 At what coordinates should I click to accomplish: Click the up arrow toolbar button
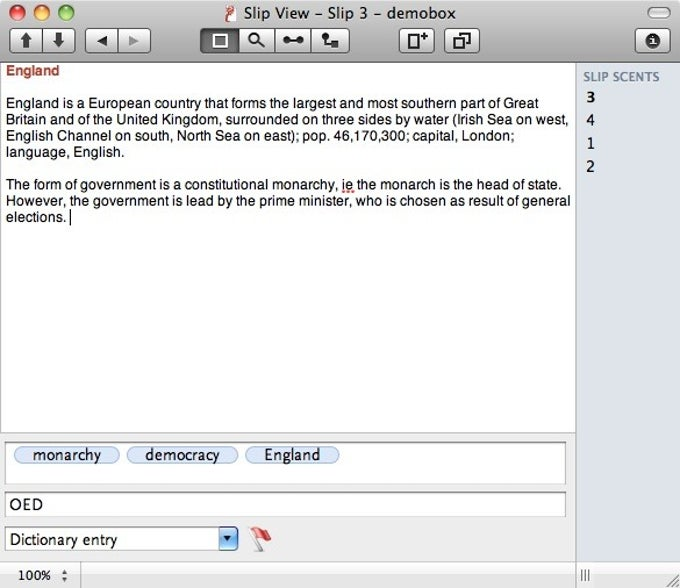pyautogui.click(x=26, y=41)
